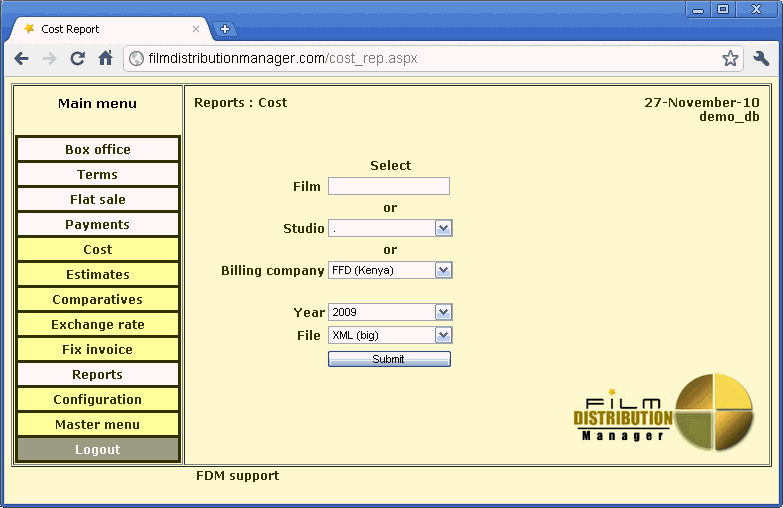Open Box office menu item
The height and width of the screenshot is (508, 783).
click(98, 150)
